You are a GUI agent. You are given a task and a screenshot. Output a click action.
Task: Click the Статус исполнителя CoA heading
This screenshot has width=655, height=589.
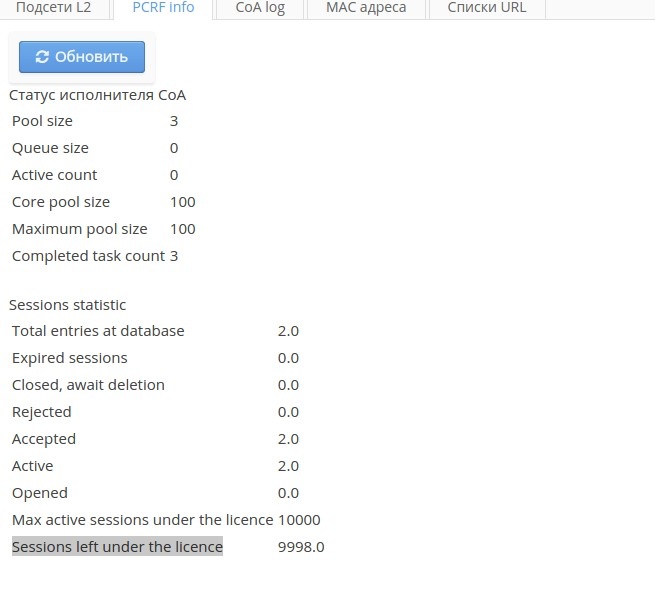(97, 95)
